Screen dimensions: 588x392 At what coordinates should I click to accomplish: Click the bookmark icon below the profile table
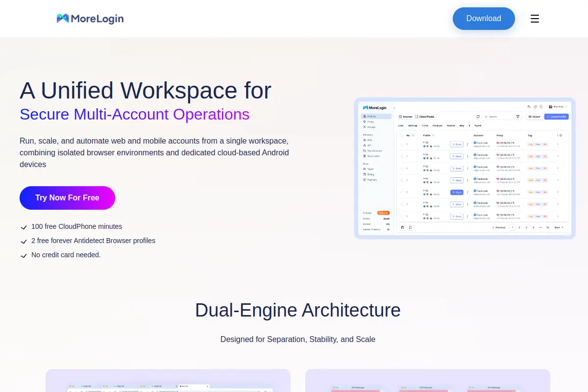411,227
